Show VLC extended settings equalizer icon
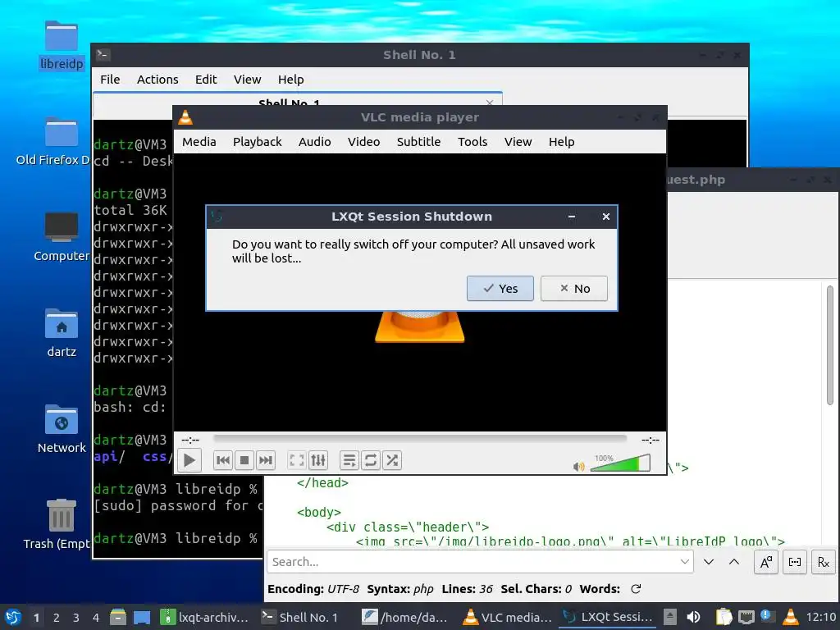 pyautogui.click(x=318, y=460)
